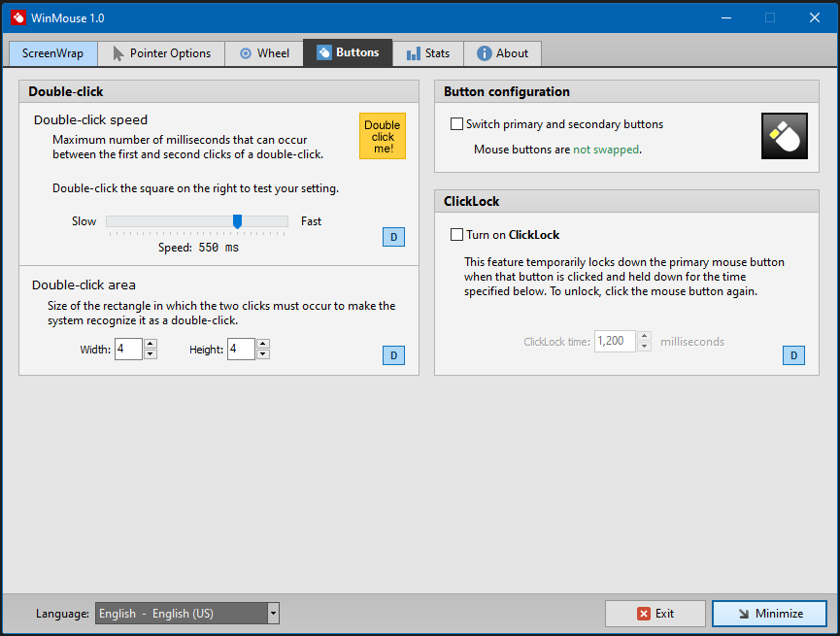Increase double-click area Height with up arrow
840x636 pixels.
263,344
